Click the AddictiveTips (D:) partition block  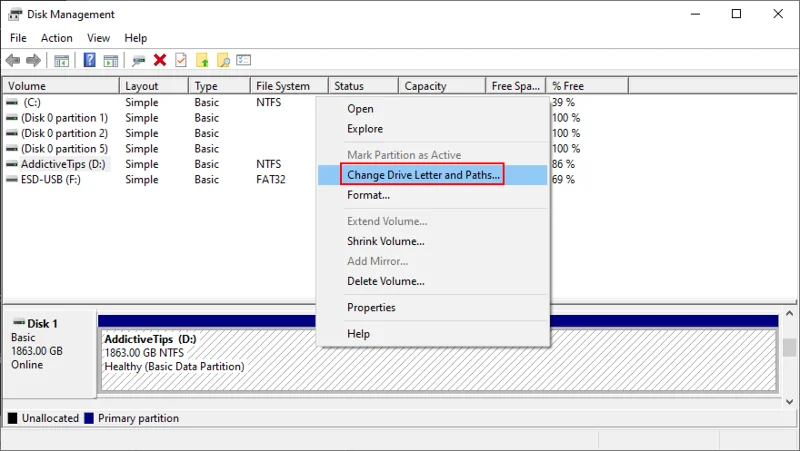439,360
